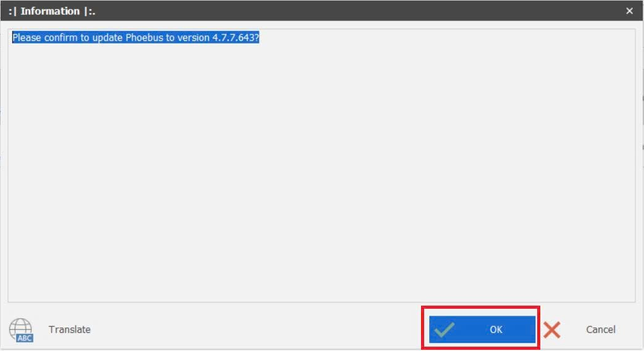Click the word confirm in the message
This screenshot has width=644, height=351.
point(61,37)
